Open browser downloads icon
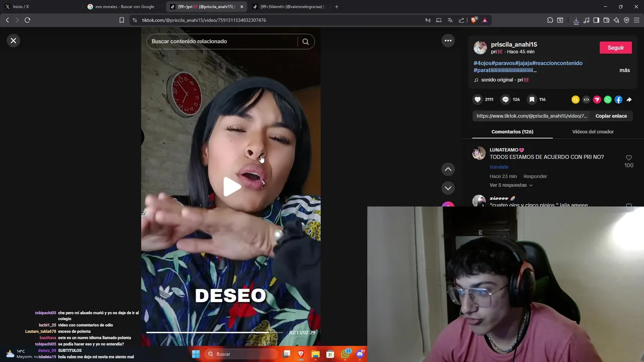 [576, 20]
